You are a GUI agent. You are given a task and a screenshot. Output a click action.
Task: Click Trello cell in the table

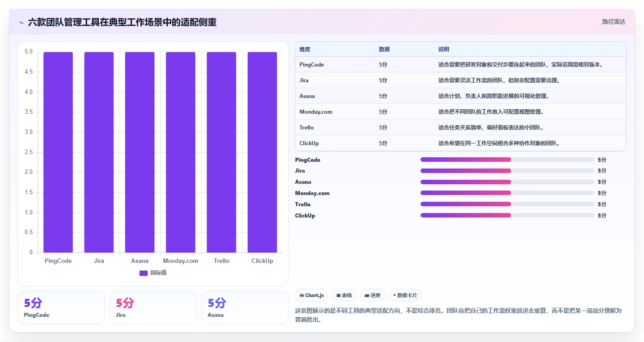pos(307,128)
